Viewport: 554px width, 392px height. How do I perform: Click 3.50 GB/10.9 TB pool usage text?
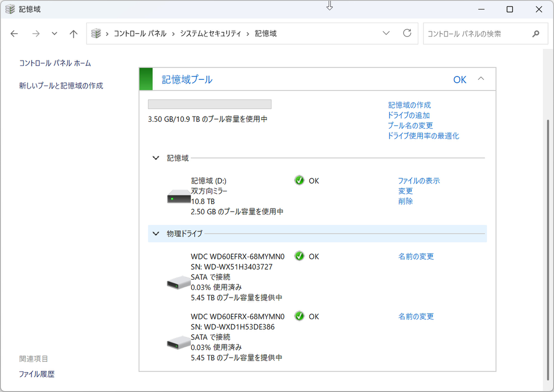[x=208, y=119]
